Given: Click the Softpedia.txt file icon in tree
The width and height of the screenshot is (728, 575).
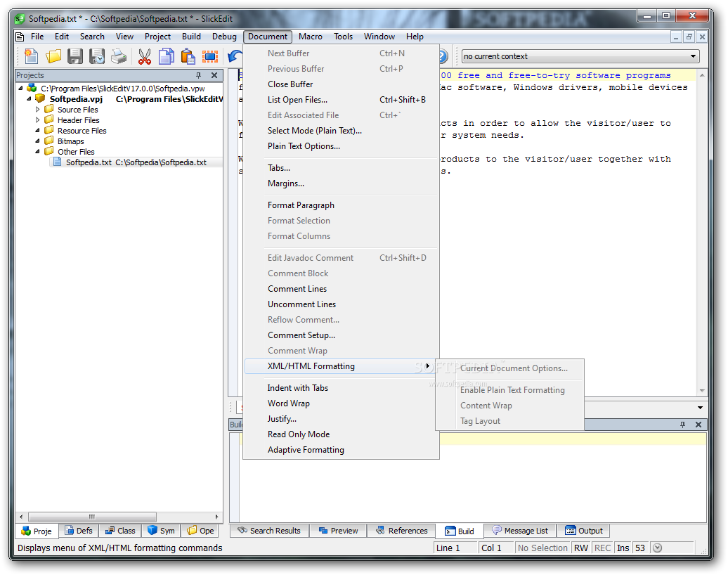Looking at the screenshot, I should (x=57, y=162).
